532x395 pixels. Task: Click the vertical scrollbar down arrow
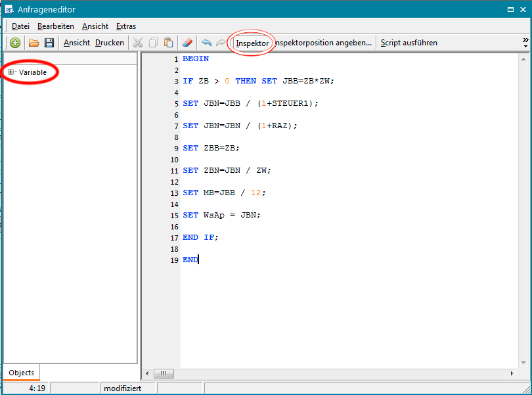(523, 363)
